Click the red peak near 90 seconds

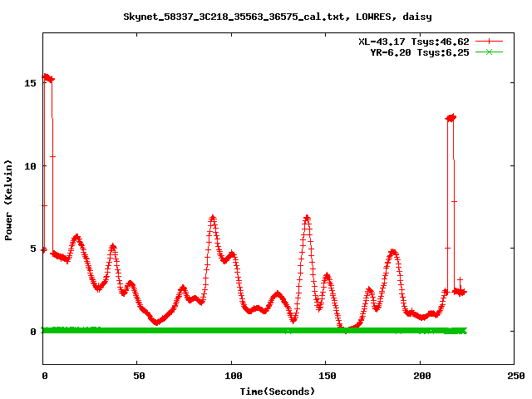213,218
